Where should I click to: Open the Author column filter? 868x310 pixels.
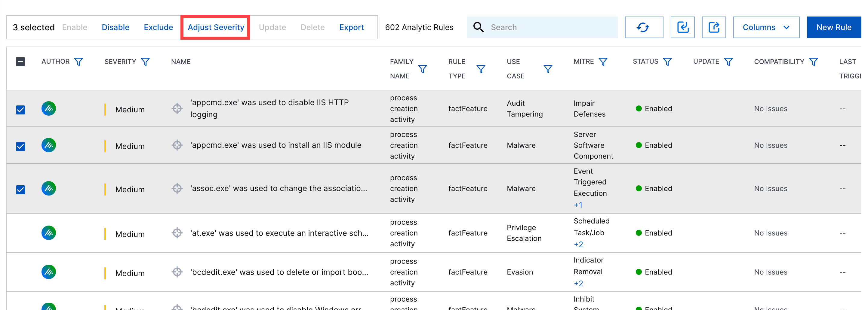(x=78, y=62)
